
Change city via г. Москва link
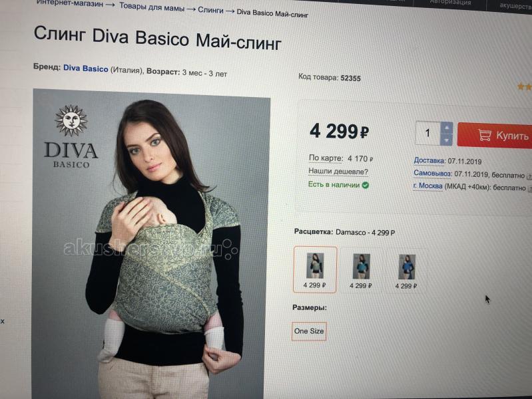(428, 186)
